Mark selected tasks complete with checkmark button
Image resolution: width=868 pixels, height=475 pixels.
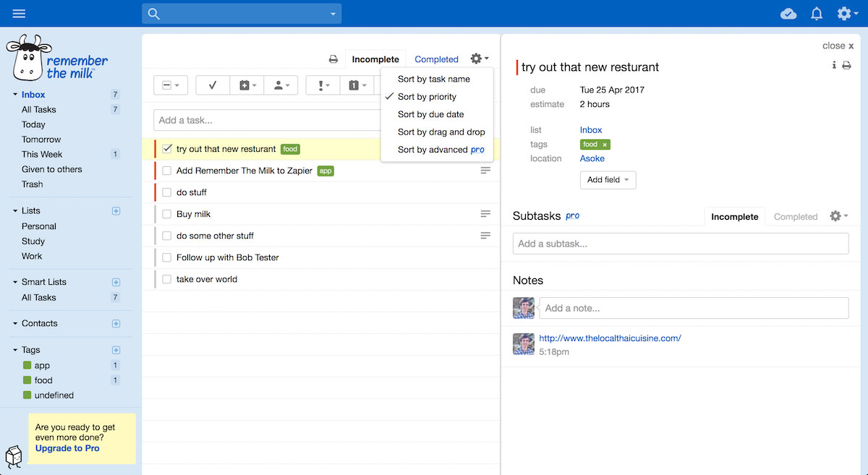213,85
